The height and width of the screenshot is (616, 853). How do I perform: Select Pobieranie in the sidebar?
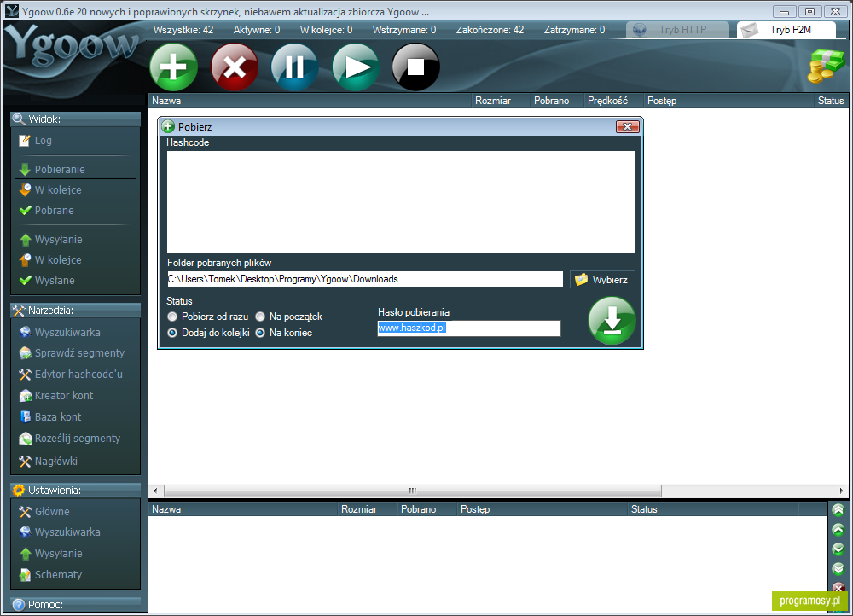pos(76,169)
